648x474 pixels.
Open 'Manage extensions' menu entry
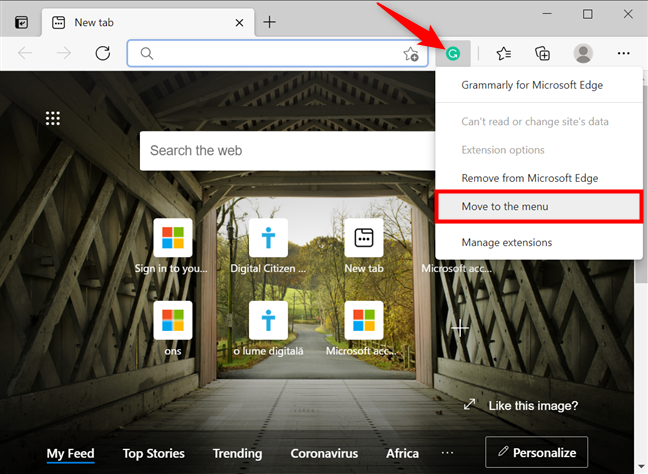539,243
